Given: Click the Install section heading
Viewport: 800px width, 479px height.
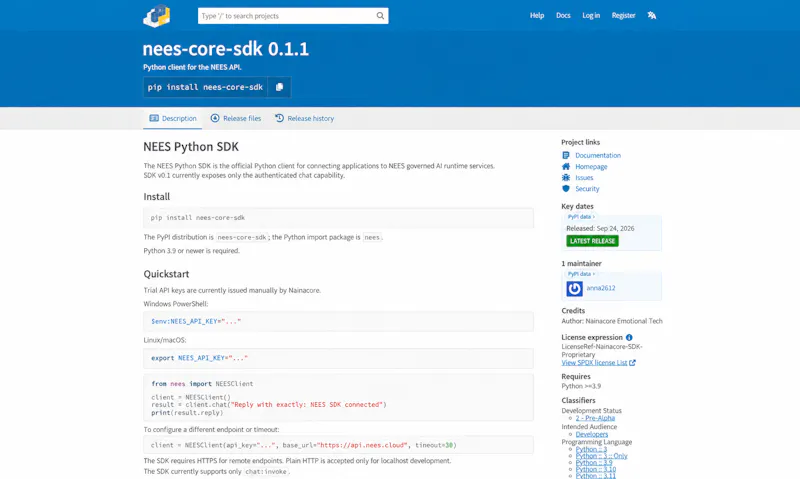Looking at the screenshot, I should 157,197.
